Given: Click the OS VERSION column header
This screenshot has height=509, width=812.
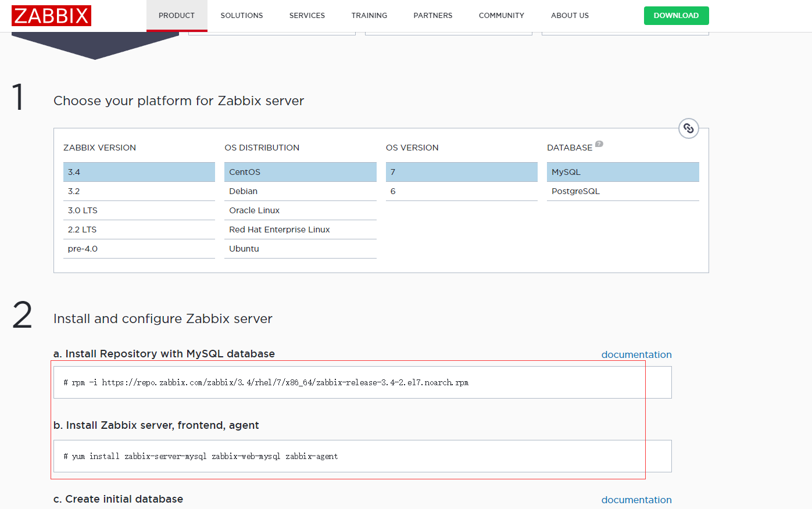Looking at the screenshot, I should 412,148.
